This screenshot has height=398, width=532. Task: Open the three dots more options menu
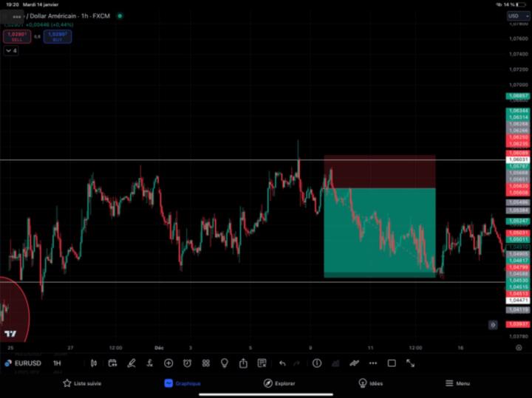(x=373, y=363)
